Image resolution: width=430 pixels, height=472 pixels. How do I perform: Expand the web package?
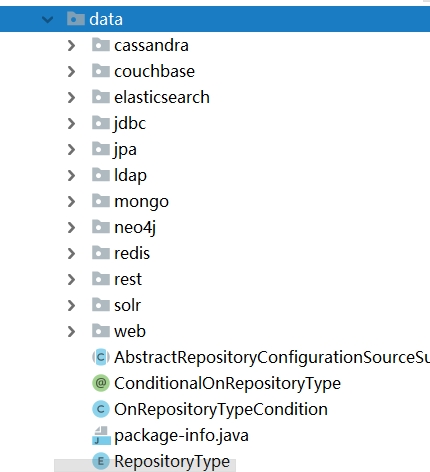(x=71, y=331)
